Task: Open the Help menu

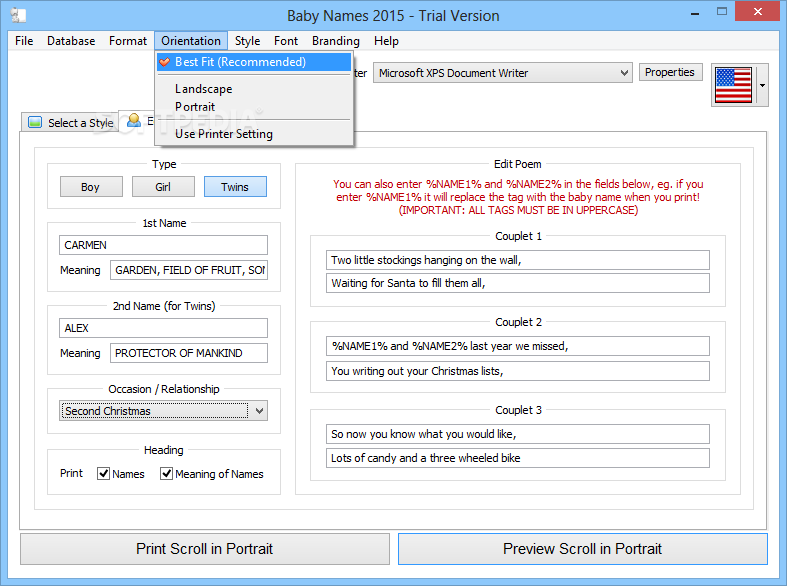Action: (x=386, y=41)
